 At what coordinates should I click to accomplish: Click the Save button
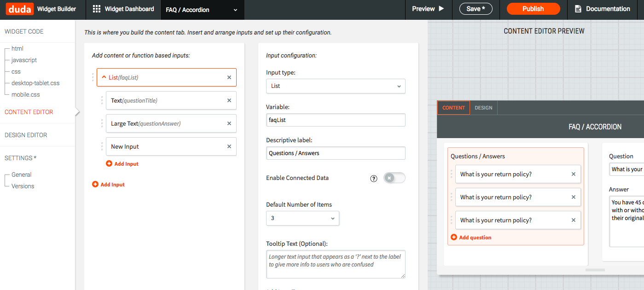point(476,9)
